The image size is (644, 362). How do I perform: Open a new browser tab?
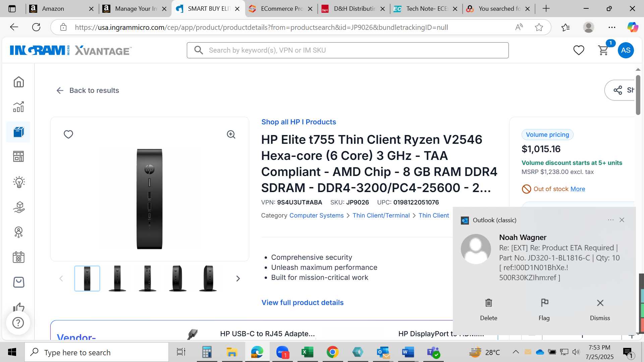pyautogui.click(x=546, y=9)
